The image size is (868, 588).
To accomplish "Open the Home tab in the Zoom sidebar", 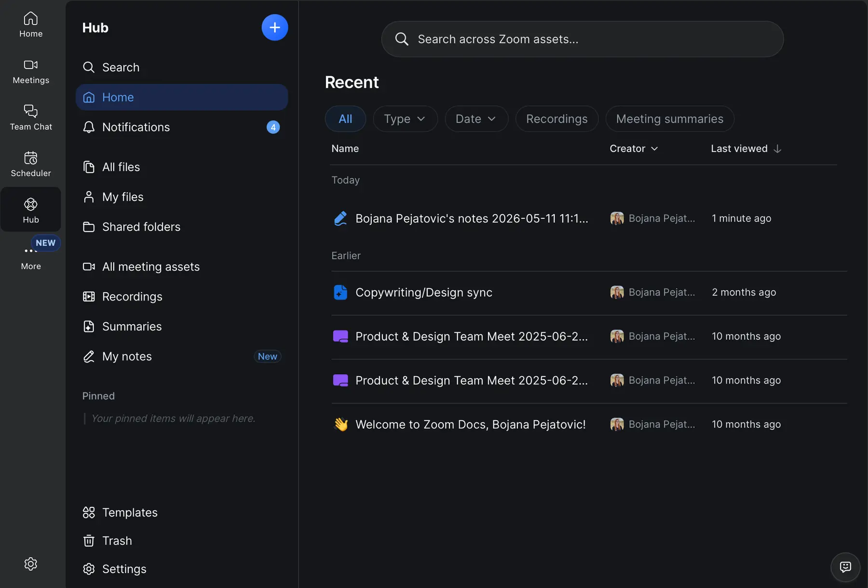I will click(31, 25).
